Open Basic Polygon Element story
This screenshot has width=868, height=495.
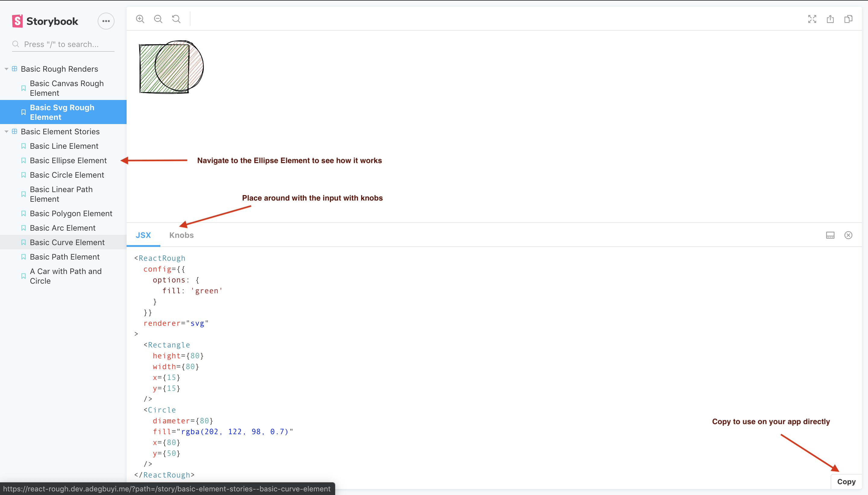[x=71, y=213]
